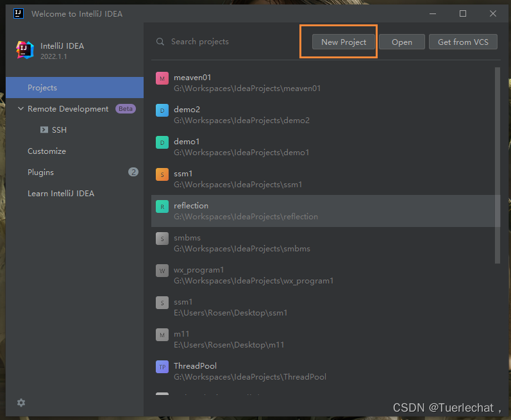511x420 pixels.
Task: Click the path E:\Users\Rosen\Desktop\m11
Action: click(x=229, y=345)
